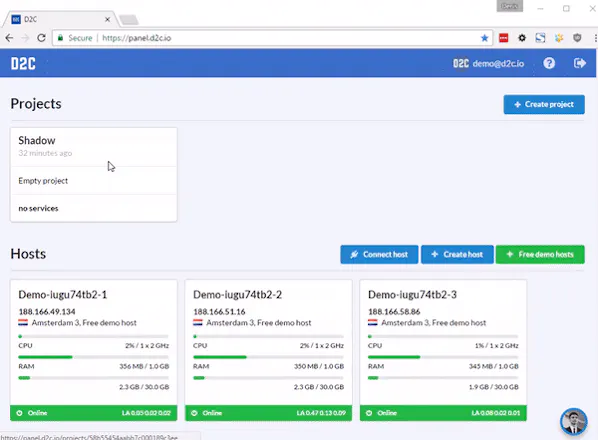Click the Create host button
Image resolution: width=598 pixels, height=440 pixels.
[457, 254]
